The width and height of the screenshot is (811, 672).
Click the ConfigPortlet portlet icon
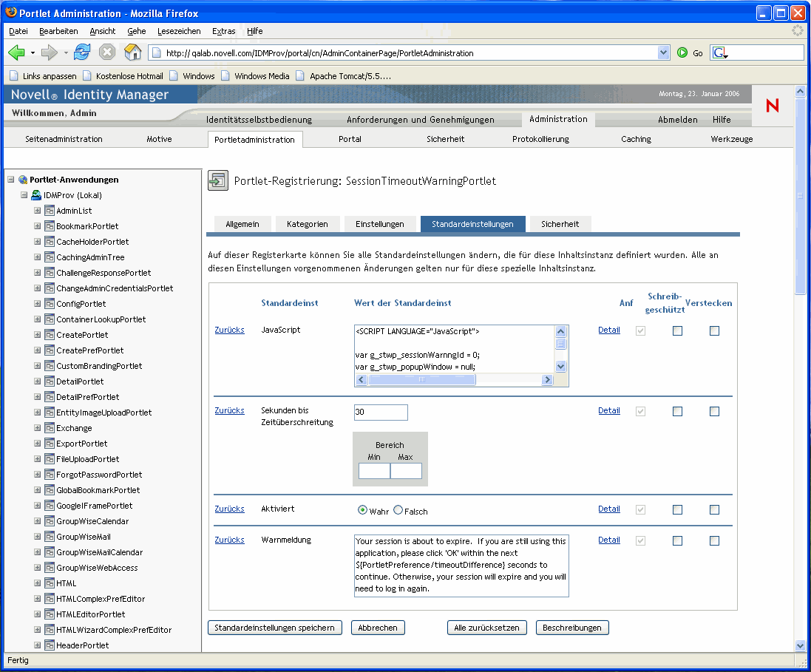pyautogui.click(x=50, y=304)
